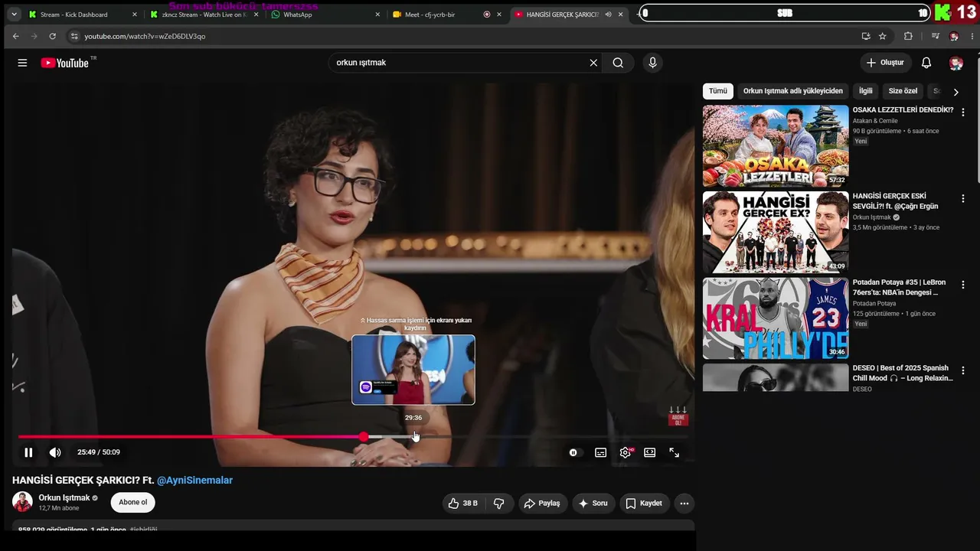
Task: Open options for OSAKA LEZZETLERİ video
Action: point(963,112)
